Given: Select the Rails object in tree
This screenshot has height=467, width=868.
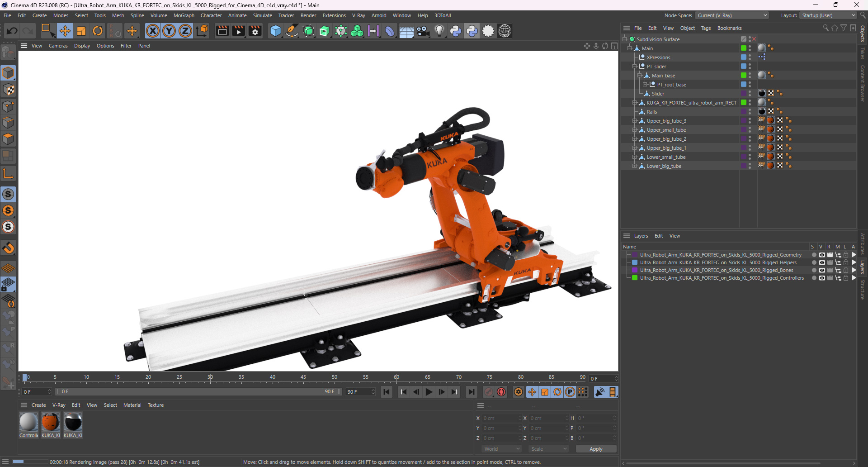Looking at the screenshot, I should [651, 112].
